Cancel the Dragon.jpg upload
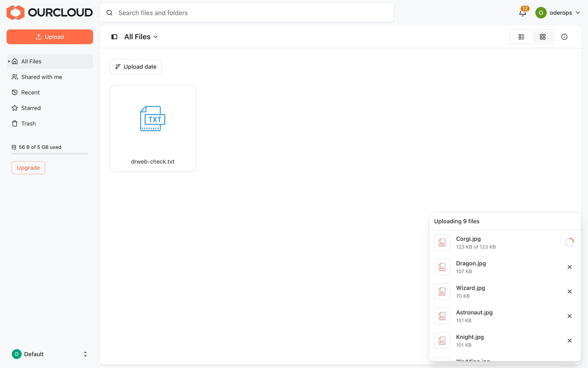Screen dimensions: 588x368 tap(569, 267)
